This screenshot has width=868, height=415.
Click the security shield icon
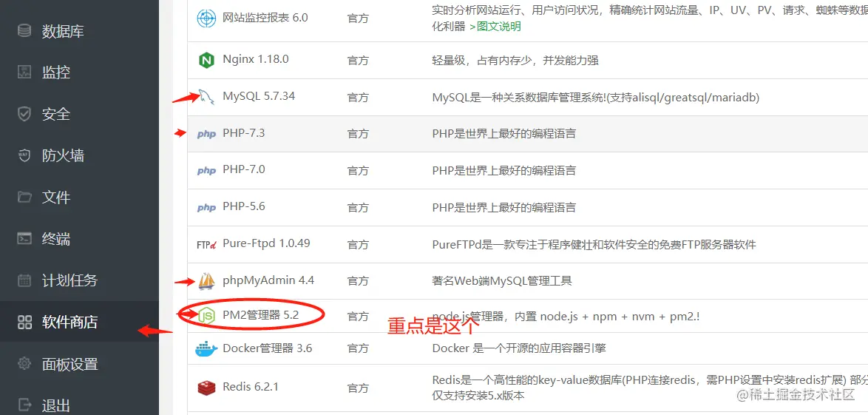click(x=24, y=114)
